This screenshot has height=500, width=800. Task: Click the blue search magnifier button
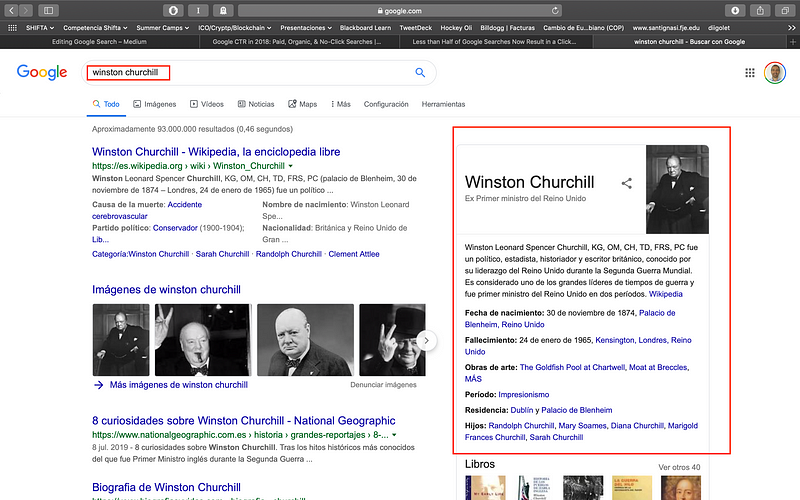(x=420, y=72)
